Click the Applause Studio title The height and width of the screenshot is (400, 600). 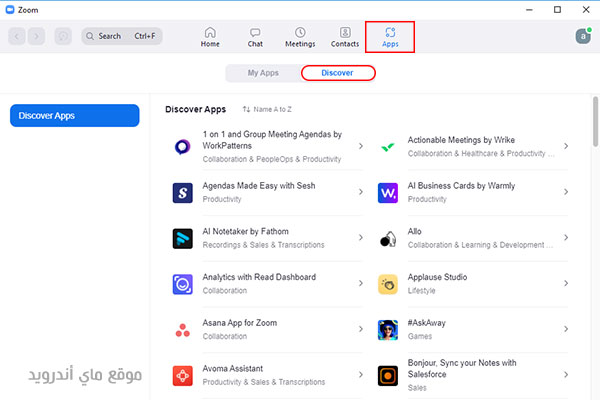pos(437,277)
